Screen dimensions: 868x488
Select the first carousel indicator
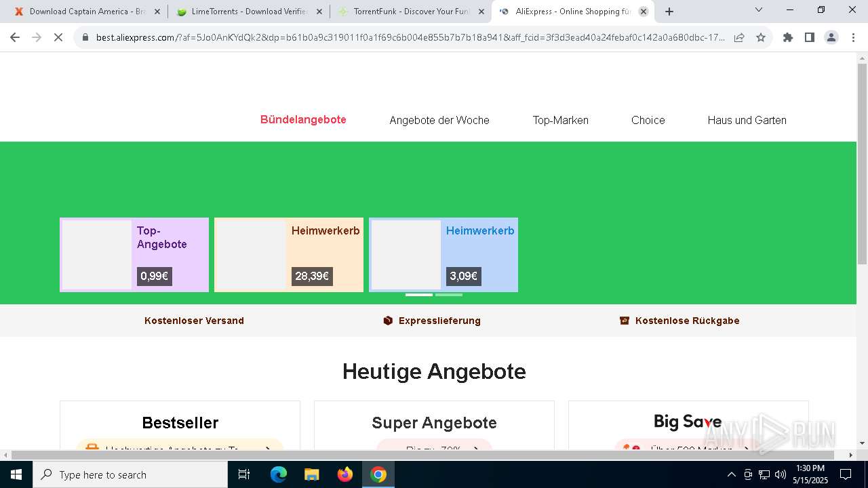click(x=419, y=295)
